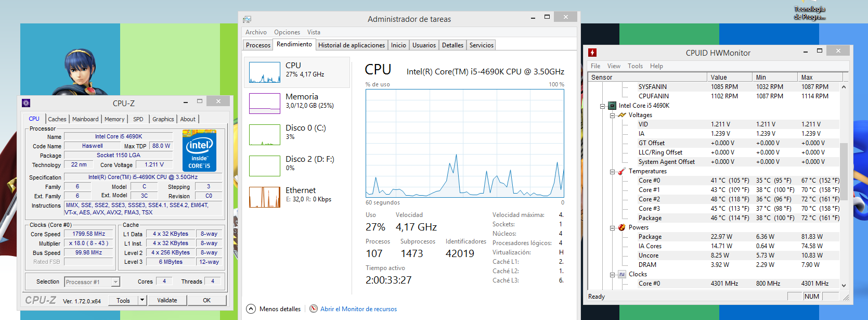Screen dimensions: 868x320
Task: Click the Intel Core i5 logo in CPU-Z
Action: 199,151
